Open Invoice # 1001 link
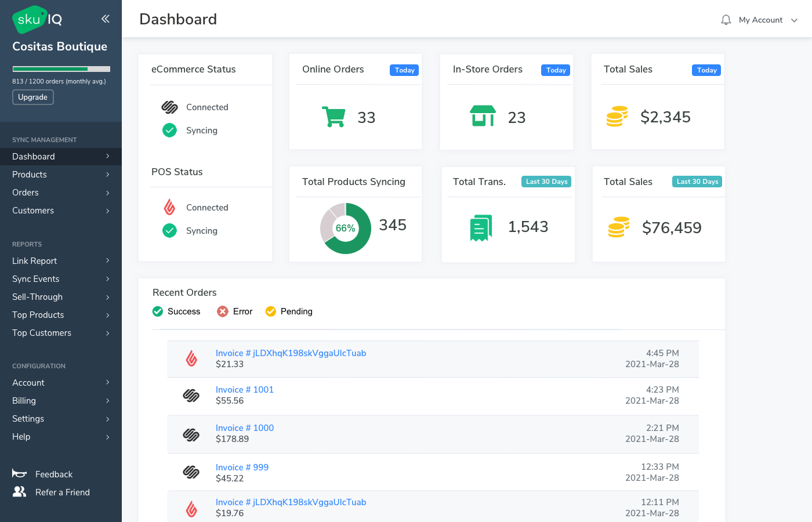 244,390
